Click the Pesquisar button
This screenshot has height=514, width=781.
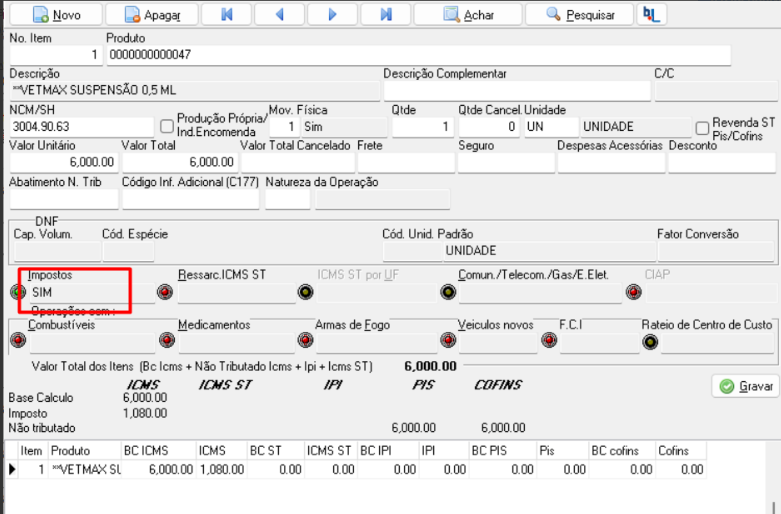coord(580,15)
